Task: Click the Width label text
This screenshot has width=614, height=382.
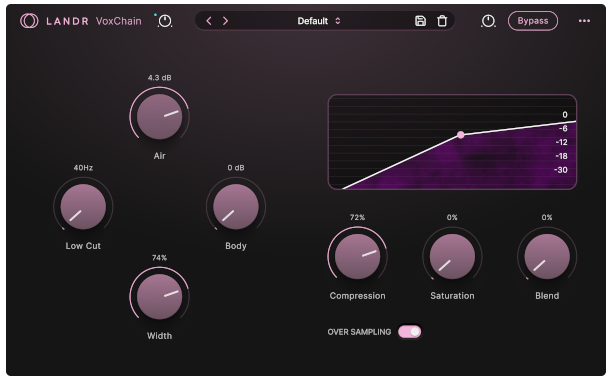Action: (159, 336)
